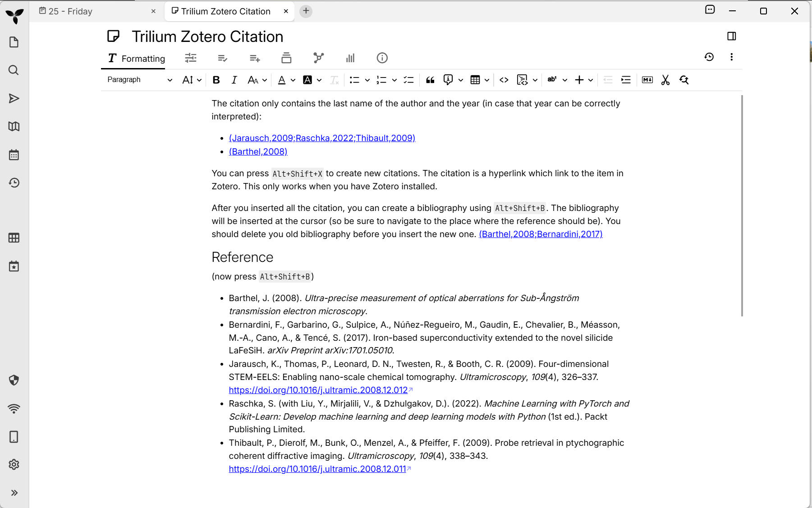Open the note map in the sidebar
Viewport: 812px width, 508px height.
[x=14, y=126]
